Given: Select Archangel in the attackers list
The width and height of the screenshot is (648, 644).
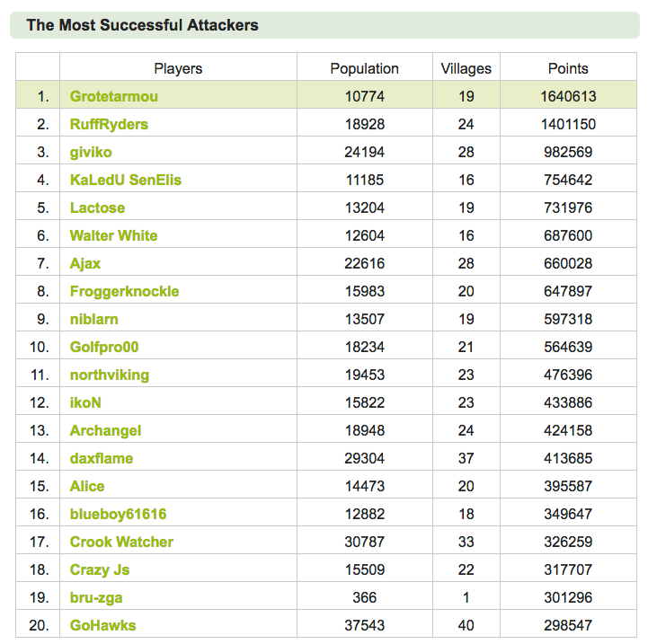Looking at the screenshot, I should [105, 430].
